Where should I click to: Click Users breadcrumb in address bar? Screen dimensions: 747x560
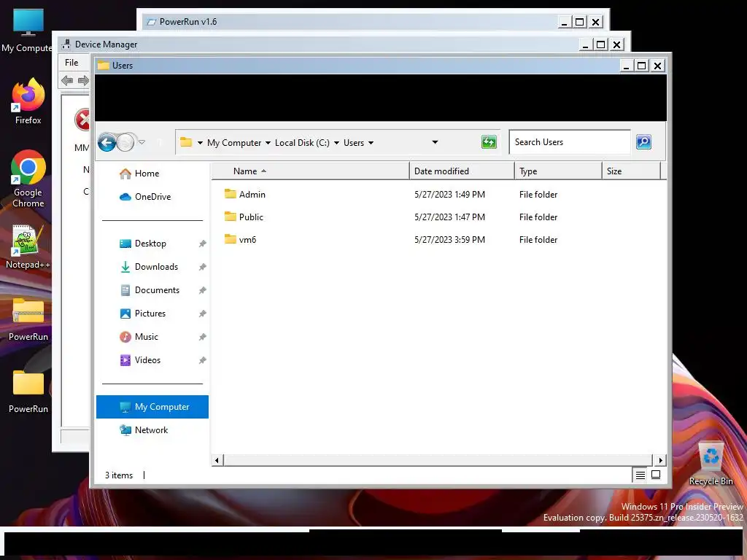tap(354, 143)
